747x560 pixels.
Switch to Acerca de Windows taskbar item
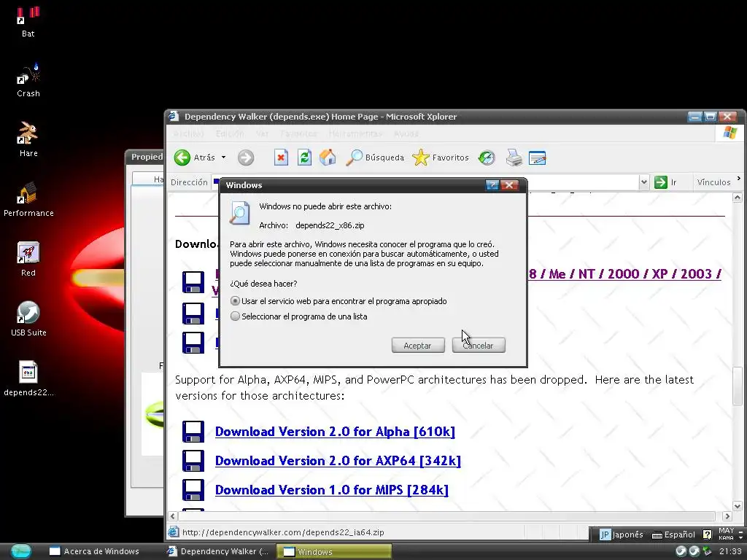click(94, 551)
